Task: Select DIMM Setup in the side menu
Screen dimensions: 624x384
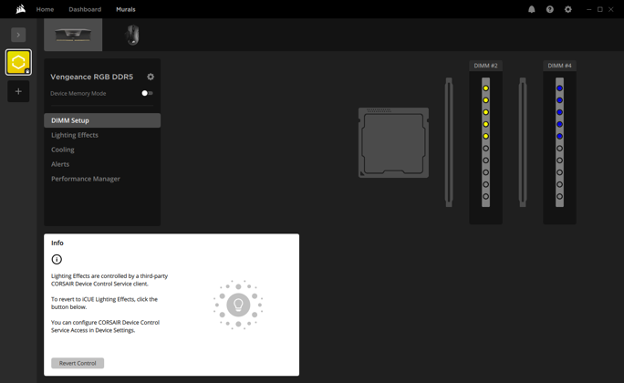Action: coord(102,120)
